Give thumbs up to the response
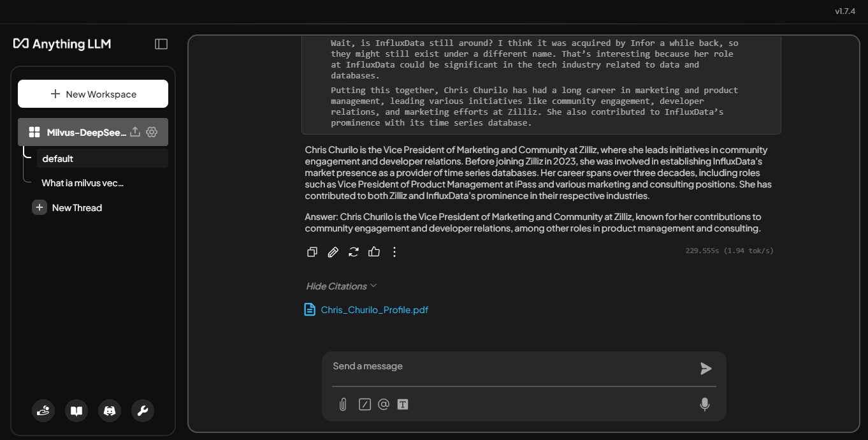The height and width of the screenshot is (440, 868). (374, 252)
